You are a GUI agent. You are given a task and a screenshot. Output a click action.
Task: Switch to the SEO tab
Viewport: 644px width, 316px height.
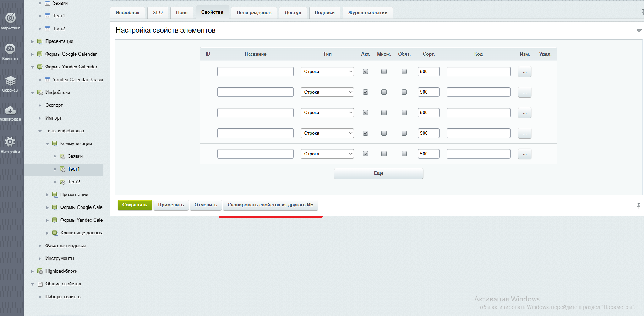pyautogui.click(x=158, y=12)
